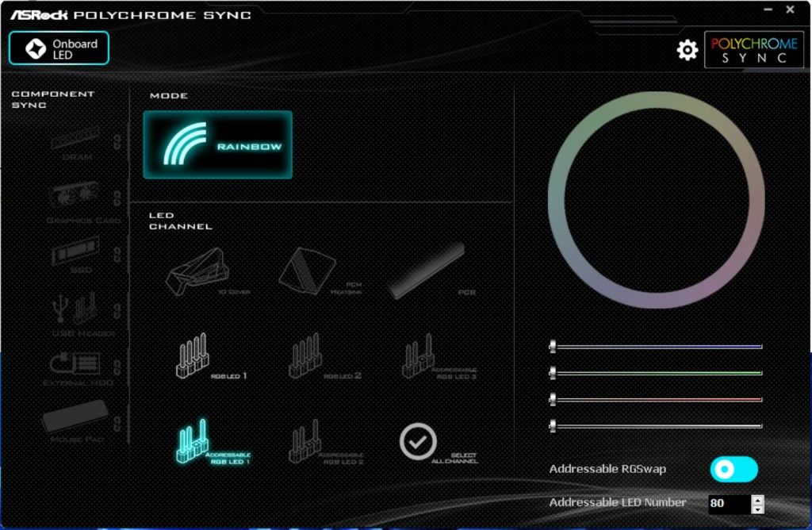Click the Polychrome Sync logo button

point(754,50)
